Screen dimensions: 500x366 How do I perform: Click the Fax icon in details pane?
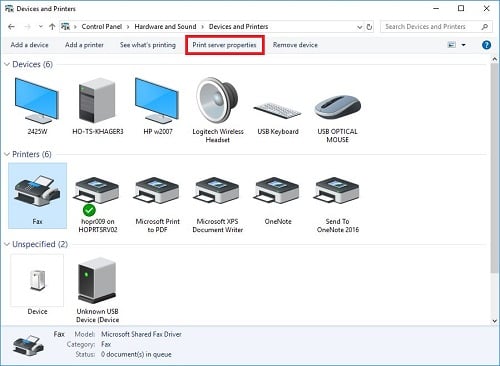pyautogui.click(x=28, y=344)
